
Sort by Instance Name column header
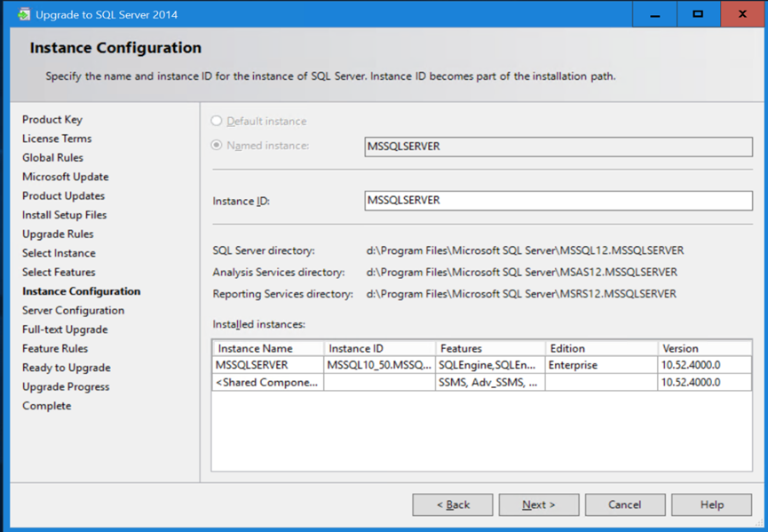click(268, 348)
